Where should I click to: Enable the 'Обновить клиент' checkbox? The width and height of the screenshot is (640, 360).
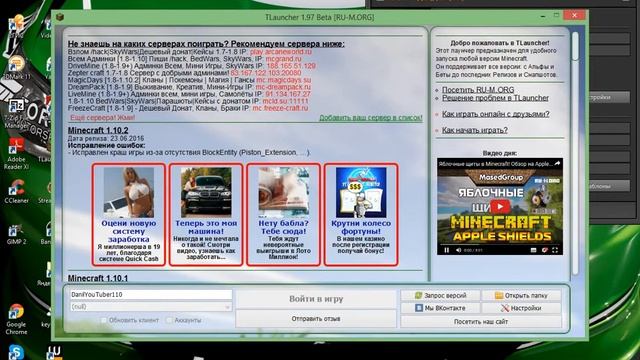point(104,320)
